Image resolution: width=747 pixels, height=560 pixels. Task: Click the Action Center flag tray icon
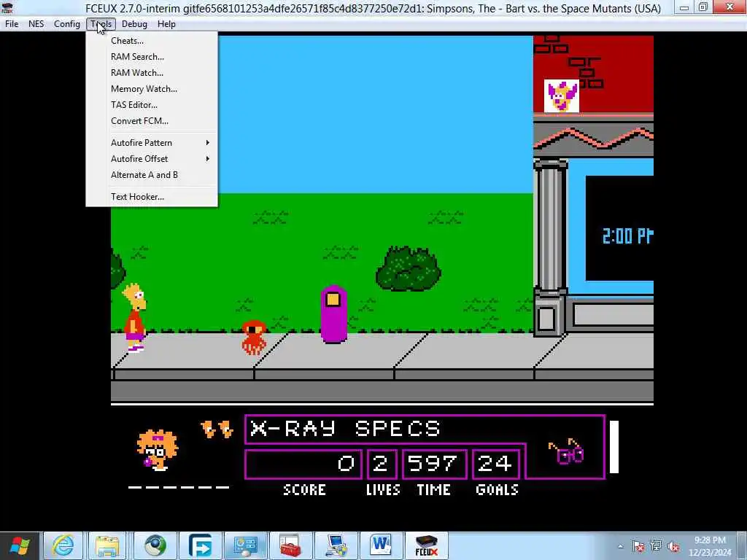pos(638,546)
